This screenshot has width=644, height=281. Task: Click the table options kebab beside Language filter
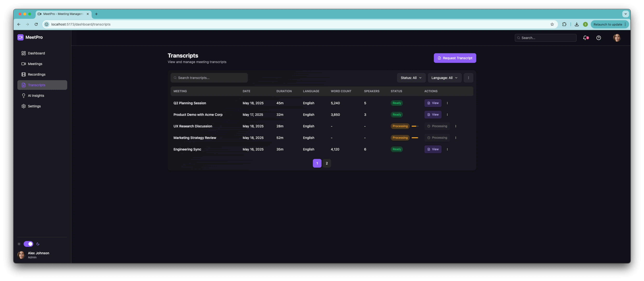tap(468, 78)
